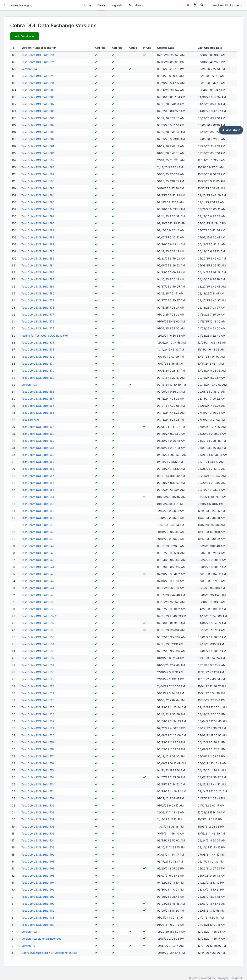This screenshot has height=980, width=247.
Task: Click the Xslt File checkmark for Build 611
Action: (113, 76)
